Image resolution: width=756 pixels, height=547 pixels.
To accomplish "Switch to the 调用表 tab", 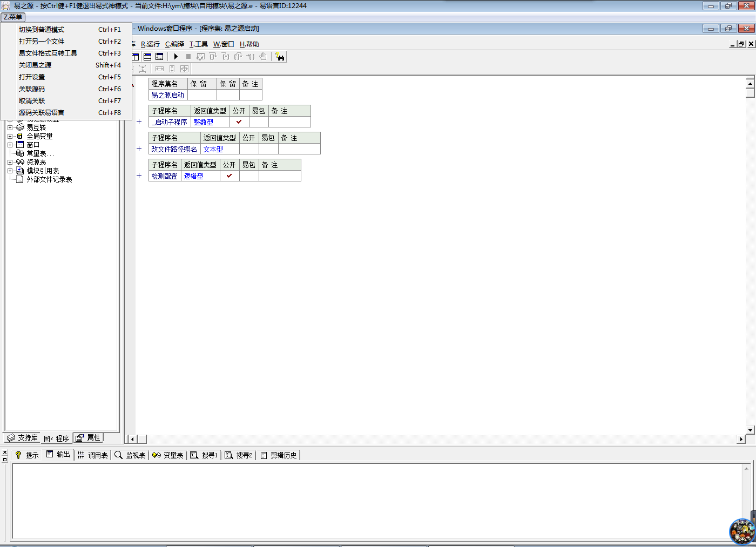I will (x=93, y=455).
